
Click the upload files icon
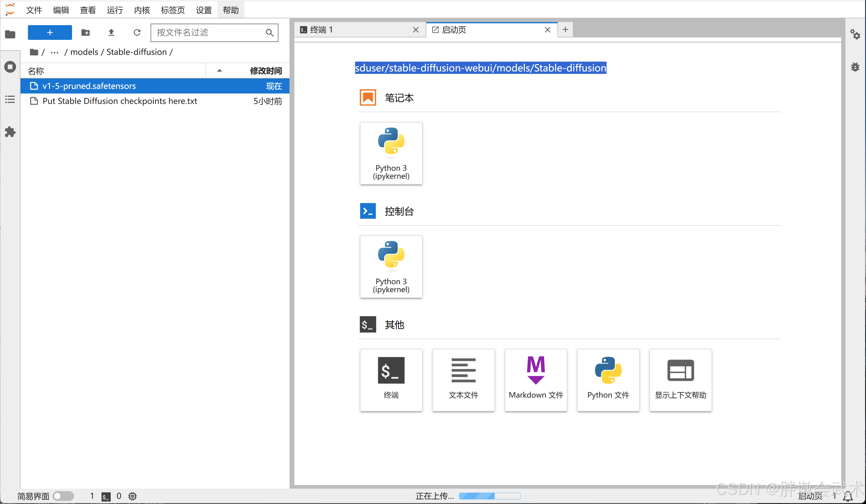click(111, 32)
